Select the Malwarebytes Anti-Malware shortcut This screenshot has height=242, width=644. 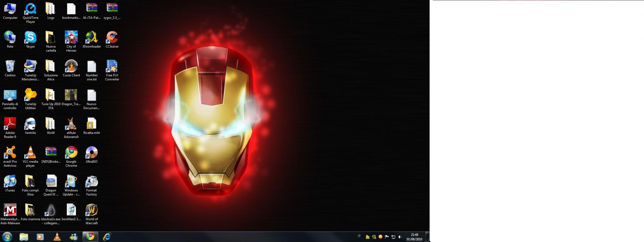10,215
